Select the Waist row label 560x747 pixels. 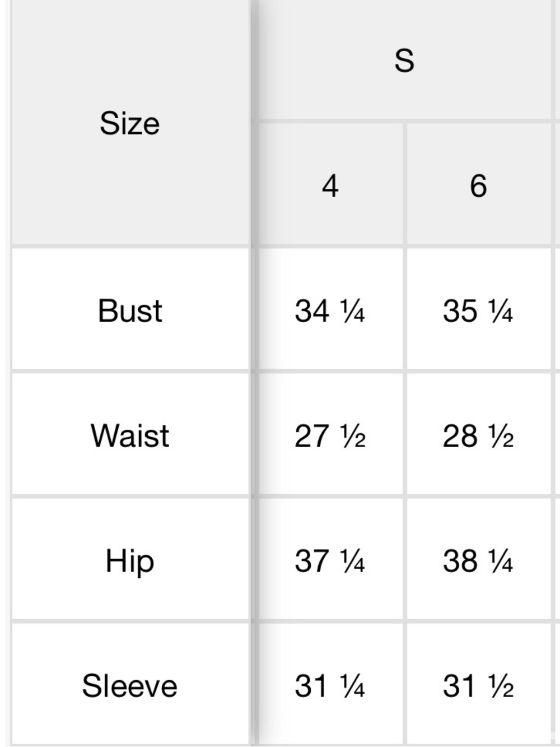coord(130,435)
